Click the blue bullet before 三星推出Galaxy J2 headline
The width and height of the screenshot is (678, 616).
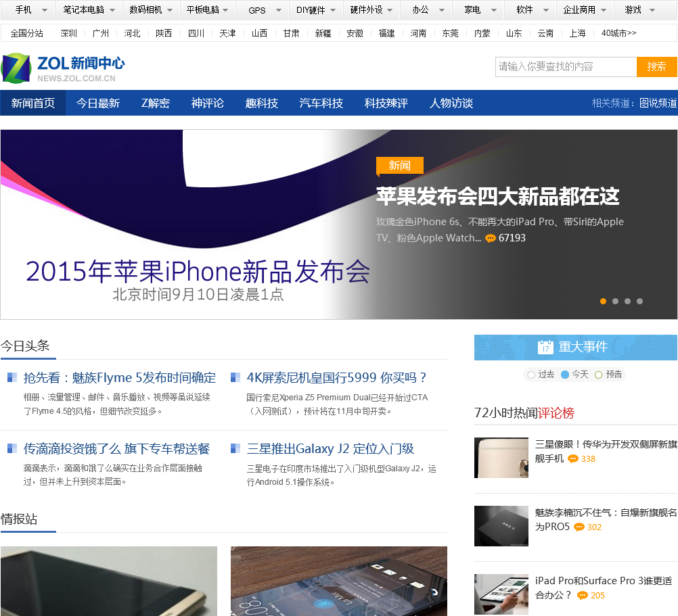point(235,448)
